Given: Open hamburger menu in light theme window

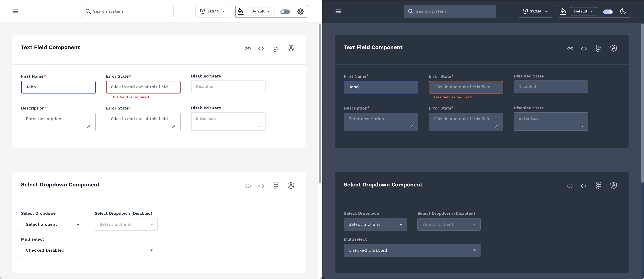Looking at the screenshot, I should pos(15,11).
